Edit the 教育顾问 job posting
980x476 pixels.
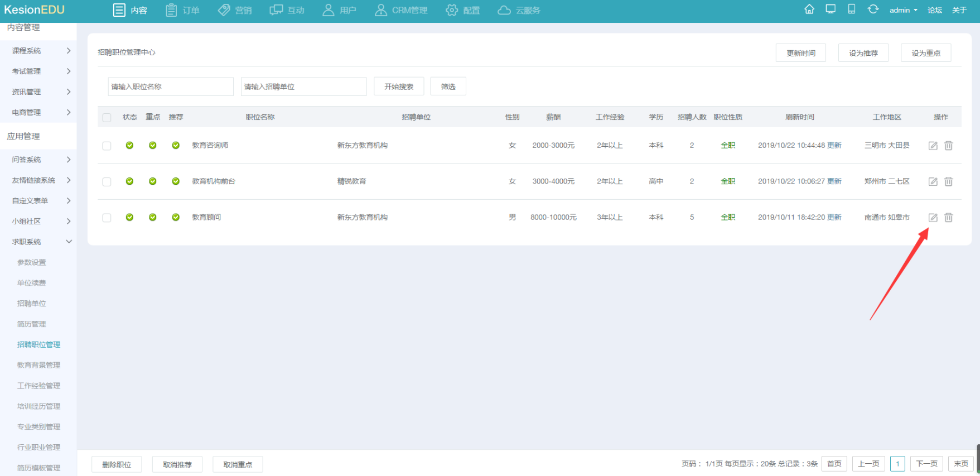click(933, 218)
